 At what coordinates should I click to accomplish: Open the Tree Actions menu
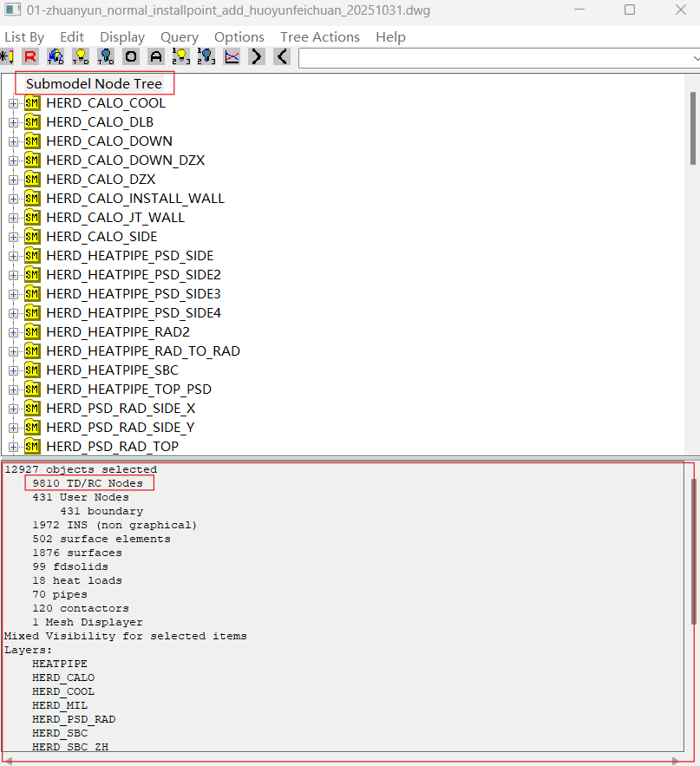(319, 37)
